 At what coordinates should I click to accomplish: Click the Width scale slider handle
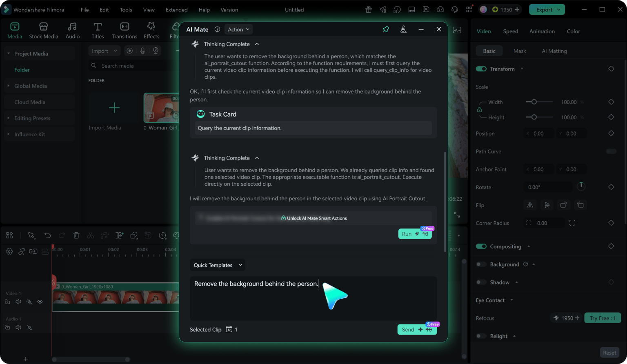(x=534, y=102)
